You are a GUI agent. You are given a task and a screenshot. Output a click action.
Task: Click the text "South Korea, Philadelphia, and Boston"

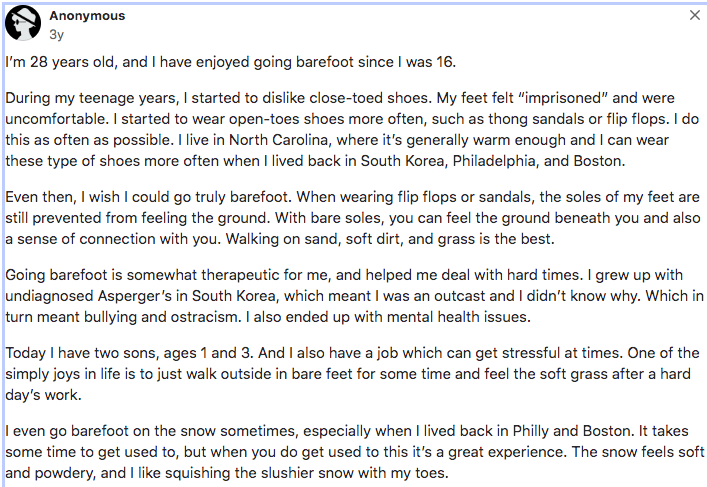coord(493,161)
